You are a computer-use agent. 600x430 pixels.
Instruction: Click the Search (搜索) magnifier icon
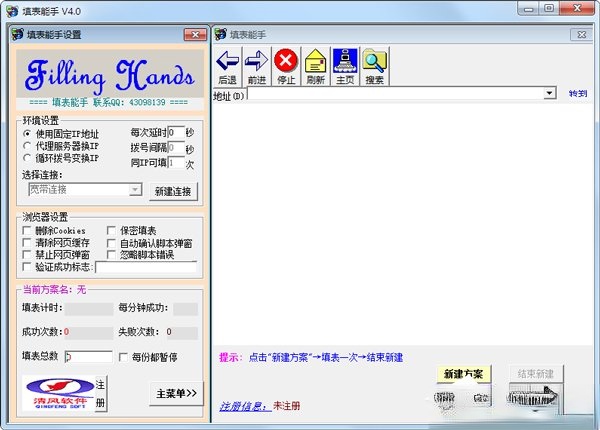(375, 66)
